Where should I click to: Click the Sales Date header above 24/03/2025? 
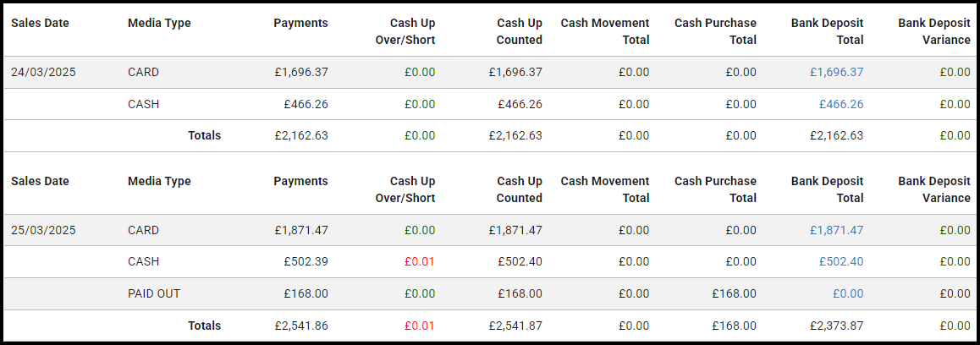coord(40,23)
